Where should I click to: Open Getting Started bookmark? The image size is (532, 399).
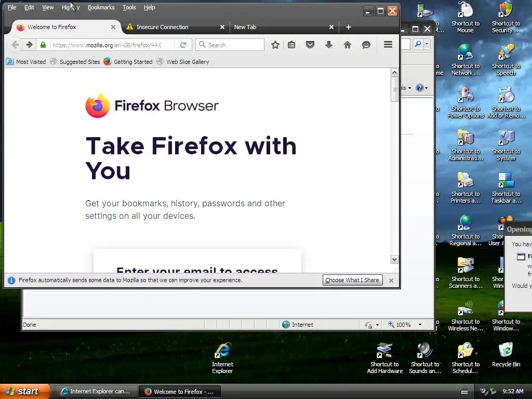128,62
